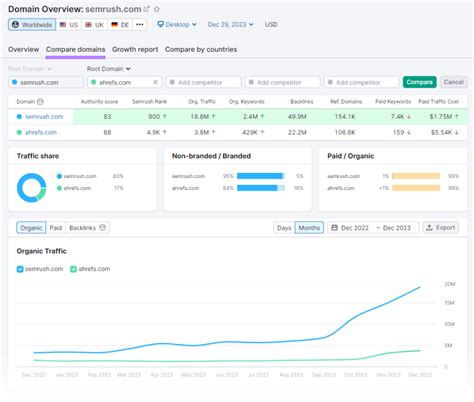
Task: Click the Org. Keywords column header
Action: (x=247, y=102)
